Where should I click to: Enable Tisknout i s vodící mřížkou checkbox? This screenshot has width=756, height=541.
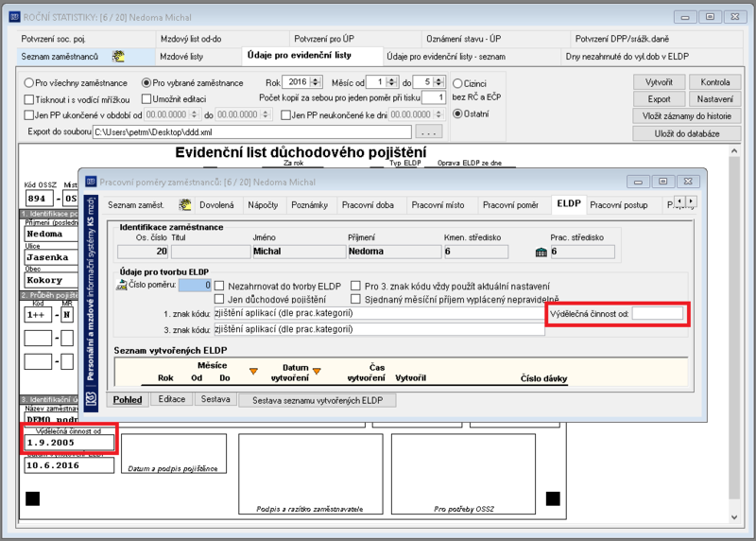(29, 99)
